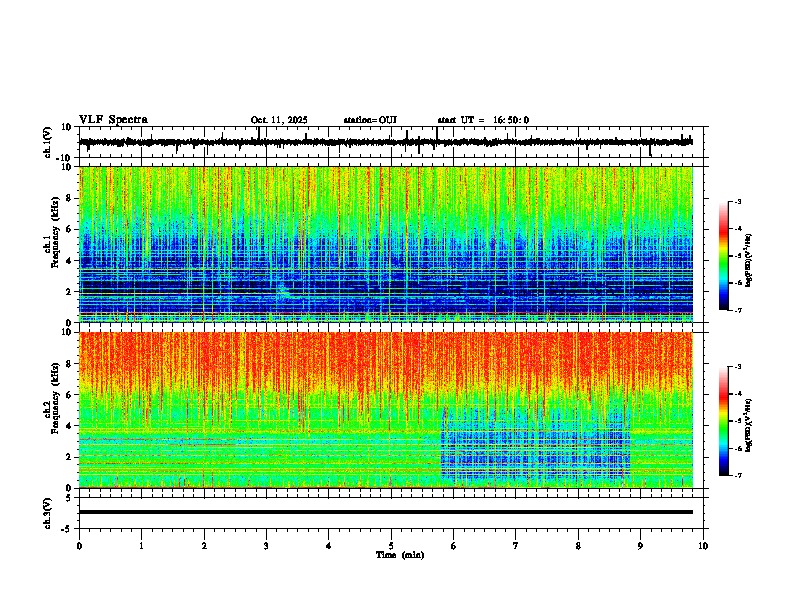
Task: Click the "Time (min)" axis title
Action: (400, 555)
